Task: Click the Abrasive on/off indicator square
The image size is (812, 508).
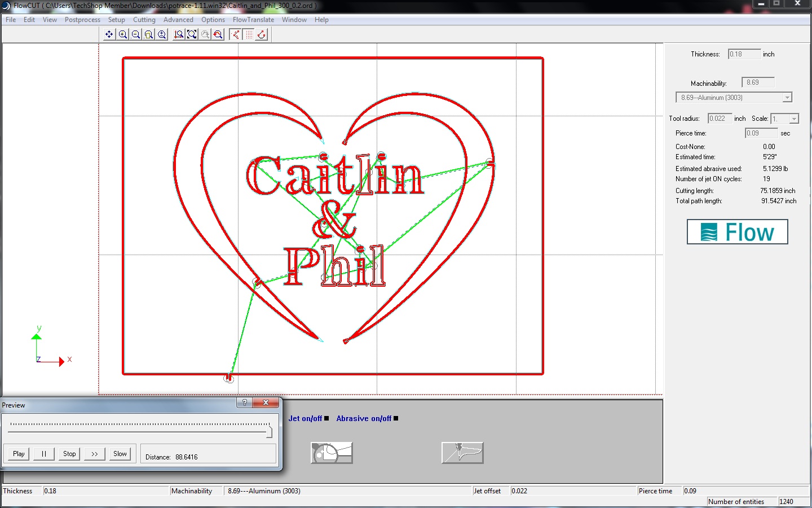Action: 396,418
